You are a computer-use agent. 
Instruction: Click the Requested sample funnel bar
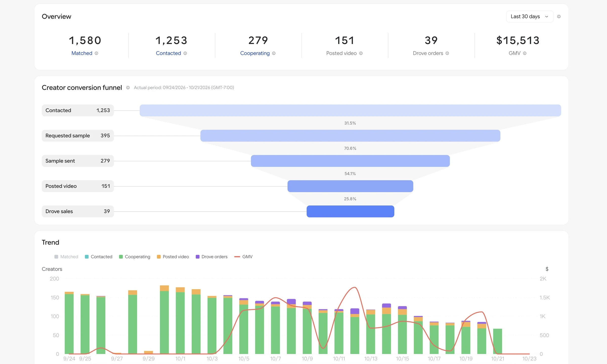[350, 136]
